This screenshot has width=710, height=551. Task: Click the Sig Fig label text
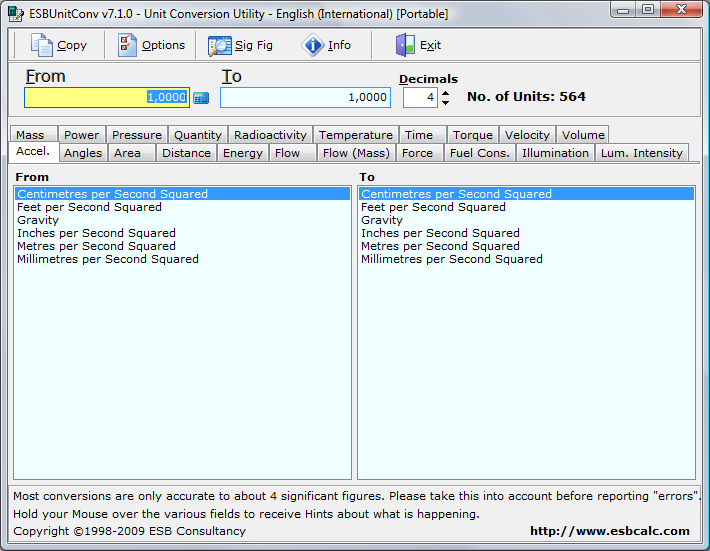click(x=254, y=45)
